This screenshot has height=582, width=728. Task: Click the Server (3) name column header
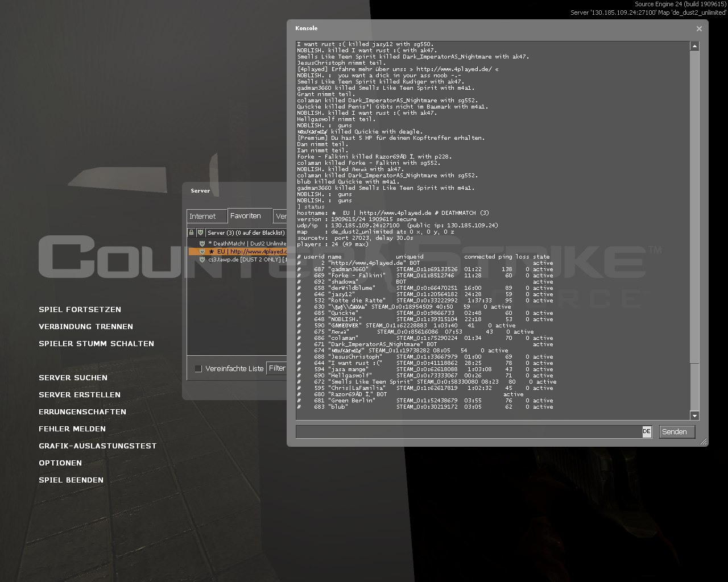pos(246,232)
